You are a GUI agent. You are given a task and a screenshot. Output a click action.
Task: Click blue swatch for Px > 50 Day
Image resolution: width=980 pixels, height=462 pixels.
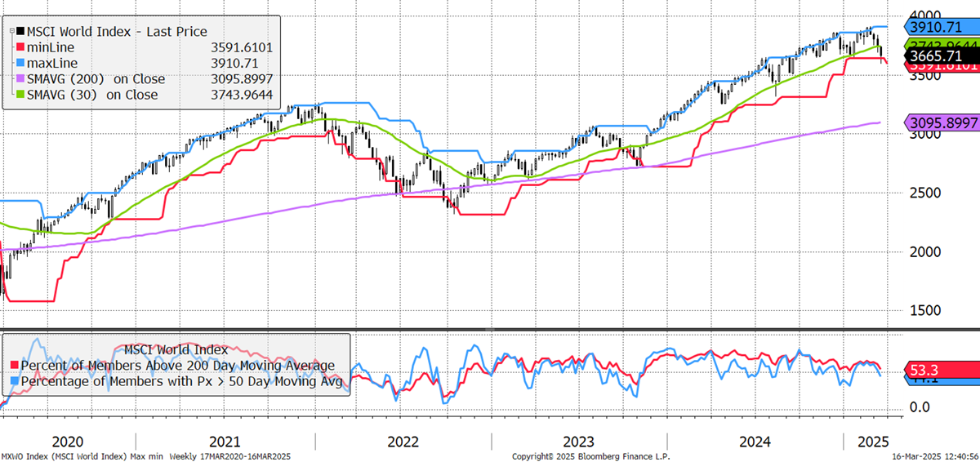(14, 381)
